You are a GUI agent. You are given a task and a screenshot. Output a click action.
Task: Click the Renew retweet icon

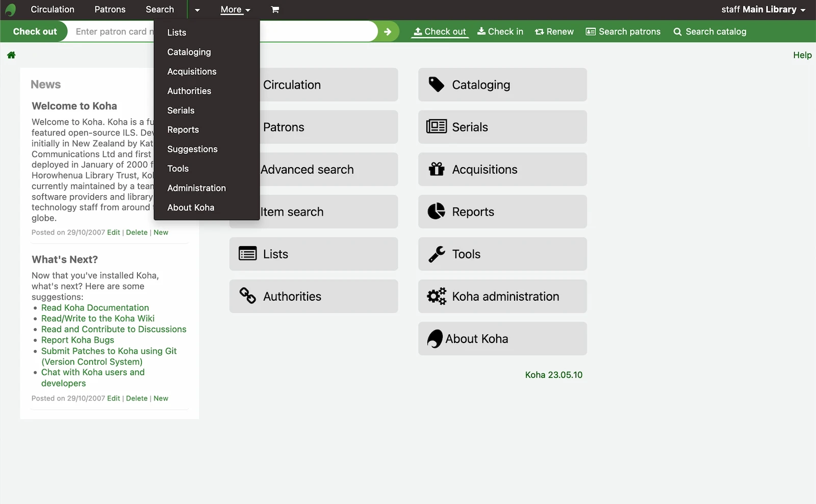click(539, 32)
